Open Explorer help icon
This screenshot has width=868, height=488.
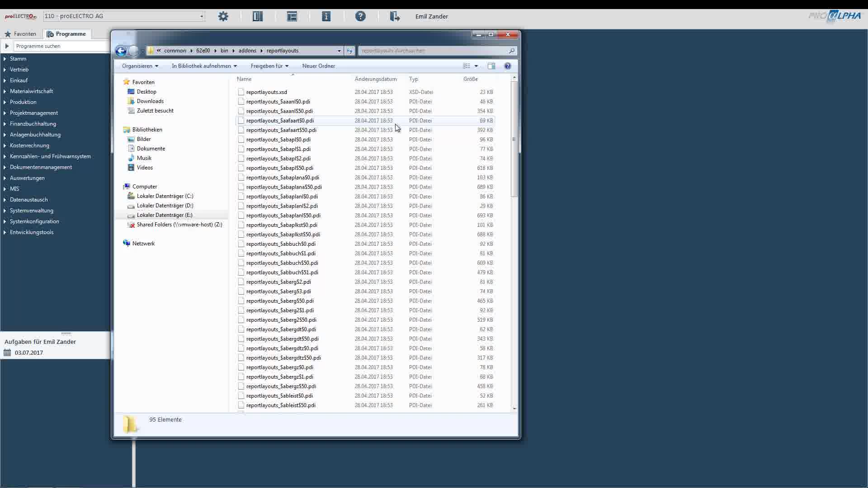click(x=508, y=66)
